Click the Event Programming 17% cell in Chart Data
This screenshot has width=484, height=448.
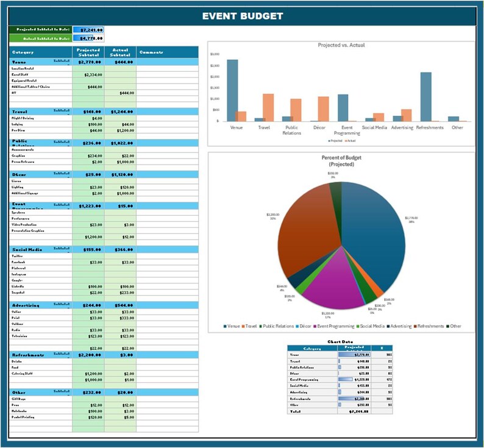382,380
